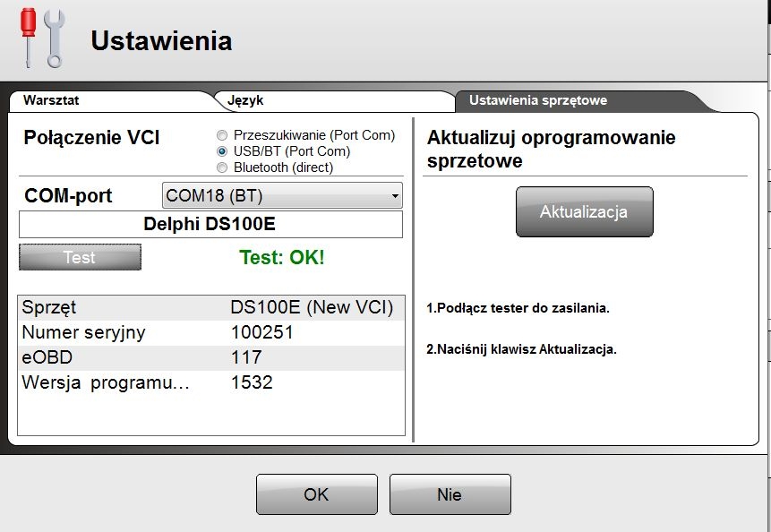Select the Sprzęt row in hardware table
This screenshot has height=532, width=771.
tap(210, 308)
